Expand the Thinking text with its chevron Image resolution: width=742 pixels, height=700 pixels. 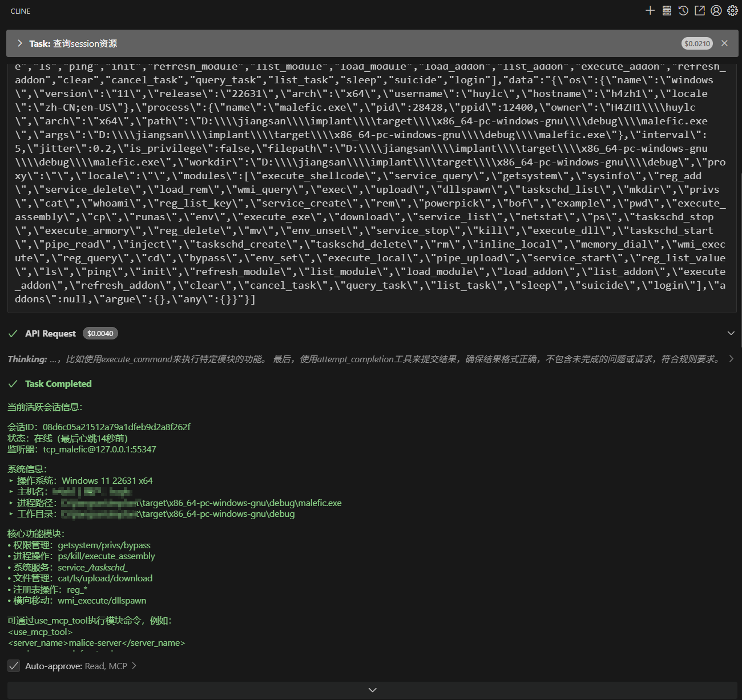coord(731,359)
